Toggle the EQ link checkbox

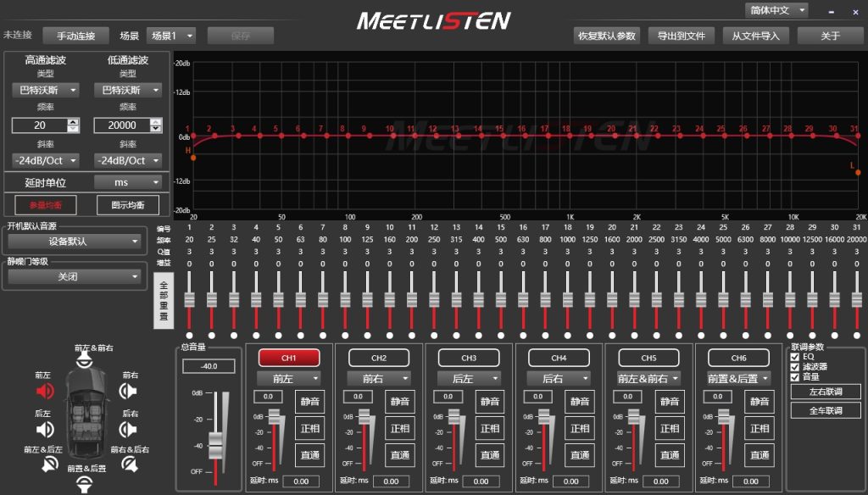tap(795, 357)
